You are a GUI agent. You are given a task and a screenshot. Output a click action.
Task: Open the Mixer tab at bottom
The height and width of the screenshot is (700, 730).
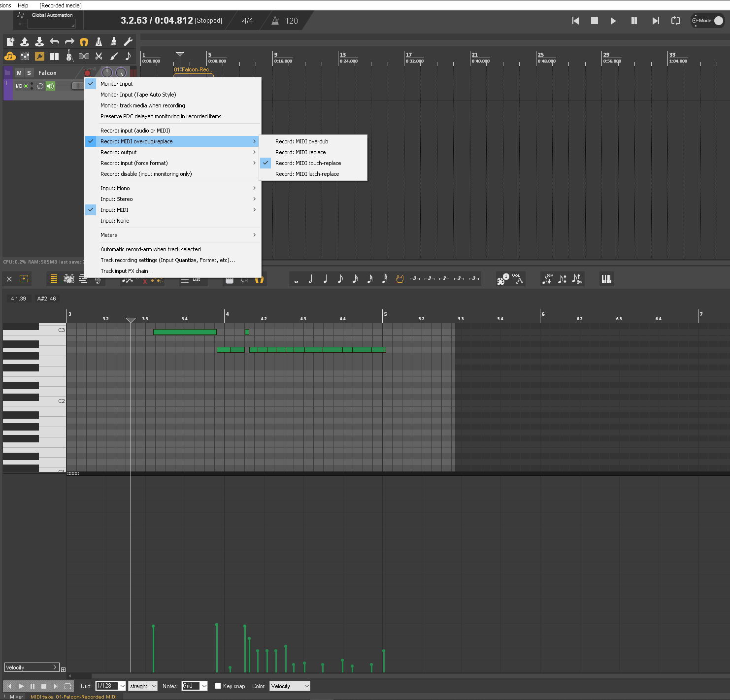(16, 697)
